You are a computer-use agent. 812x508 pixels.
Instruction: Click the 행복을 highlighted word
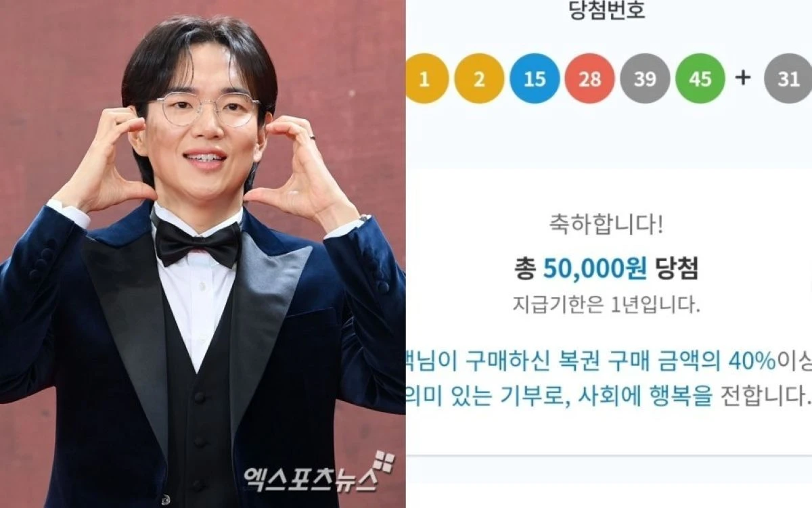(x=684, y=394)
